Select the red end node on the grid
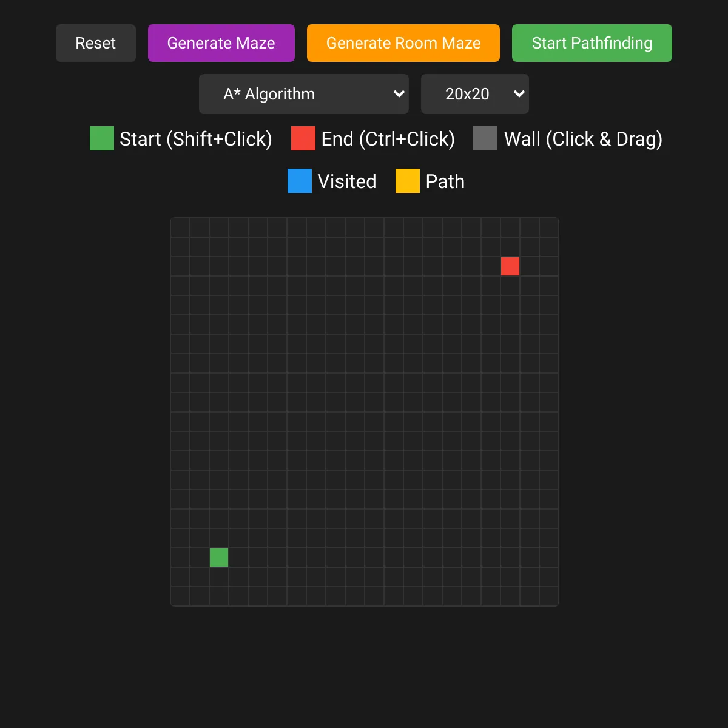Image resolution: width=728 pixels, height=728 pixels. click(510, 266)
